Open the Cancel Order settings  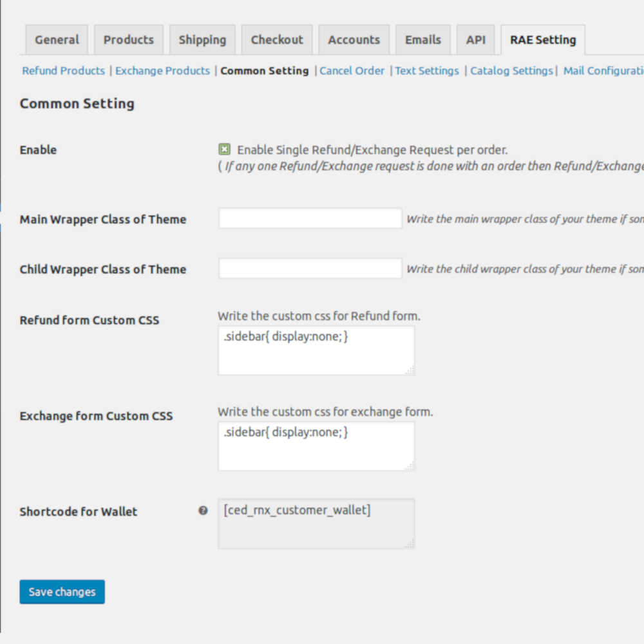(352, 71)
